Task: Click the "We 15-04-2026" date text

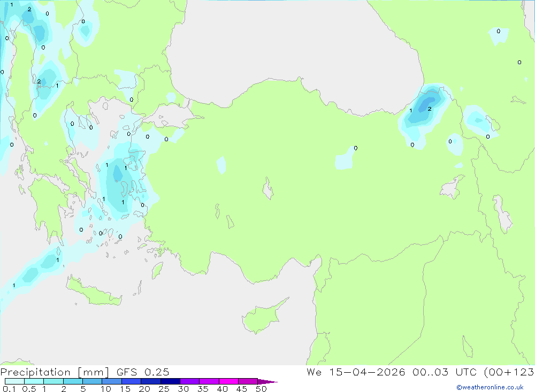Action: [356, 372]
